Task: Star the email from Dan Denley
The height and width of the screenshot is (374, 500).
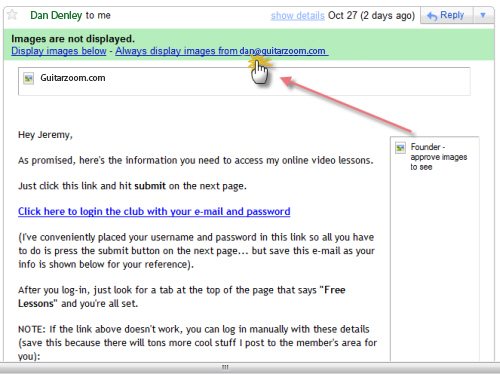Action: pyautogui.click(x=12, y=15)
